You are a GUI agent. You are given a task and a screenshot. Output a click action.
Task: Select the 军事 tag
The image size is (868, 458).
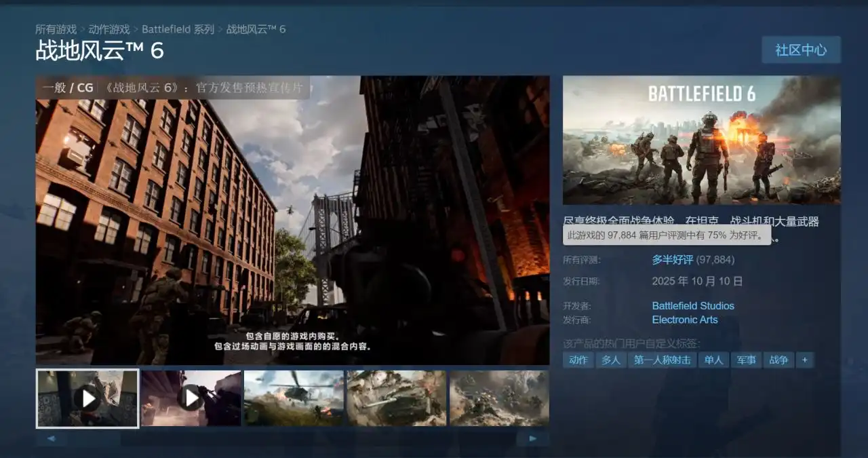[746, 360]
